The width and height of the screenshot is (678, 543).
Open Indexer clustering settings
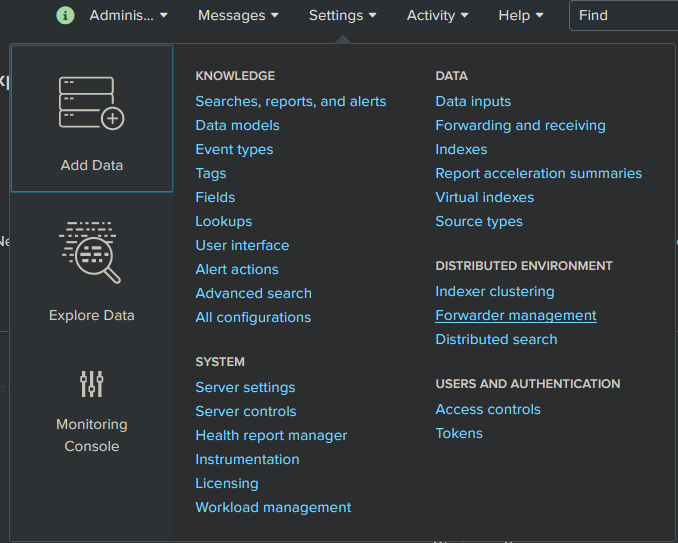click(x=495, y=291)
